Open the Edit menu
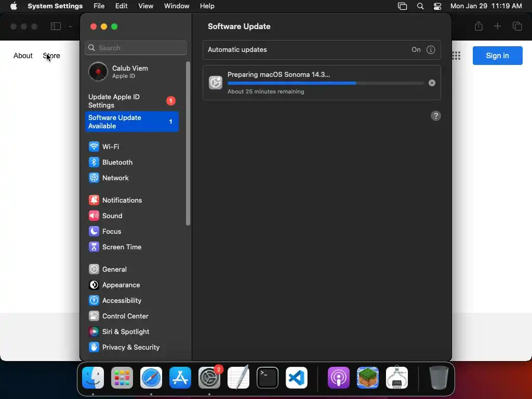The width and height of the screenshot is (532, 399). tap(121, 6)
